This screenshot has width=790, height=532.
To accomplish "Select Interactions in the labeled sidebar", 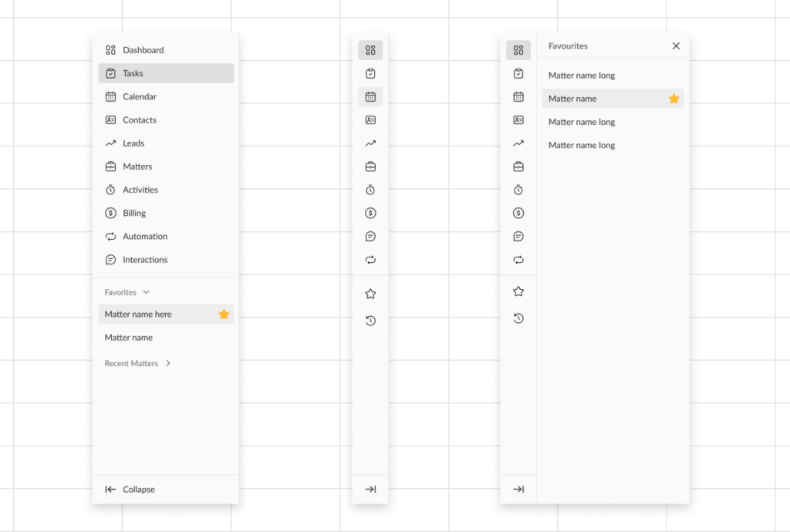I will [145, 260].
